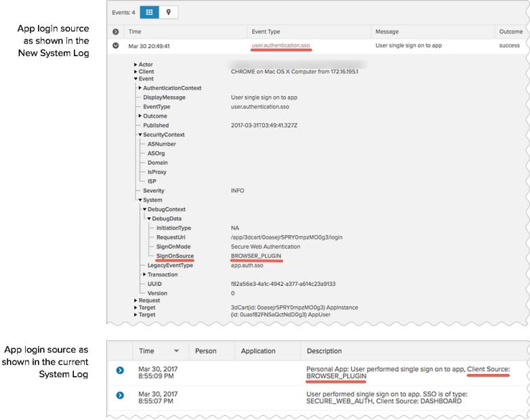Viewport: 530px width, 420px height.
Task: Click 'User single sign on to app' message cell
Action: pos(409,45)
